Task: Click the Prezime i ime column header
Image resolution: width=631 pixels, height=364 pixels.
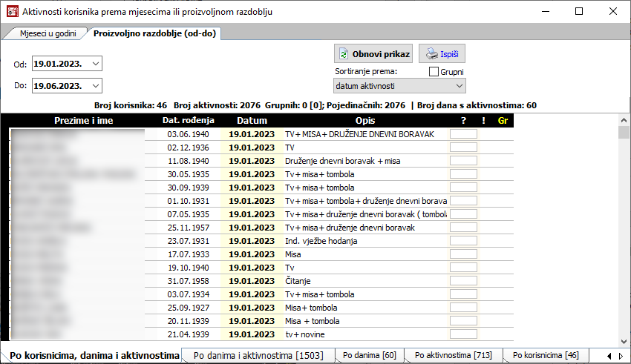Action: tap(83, 120)
